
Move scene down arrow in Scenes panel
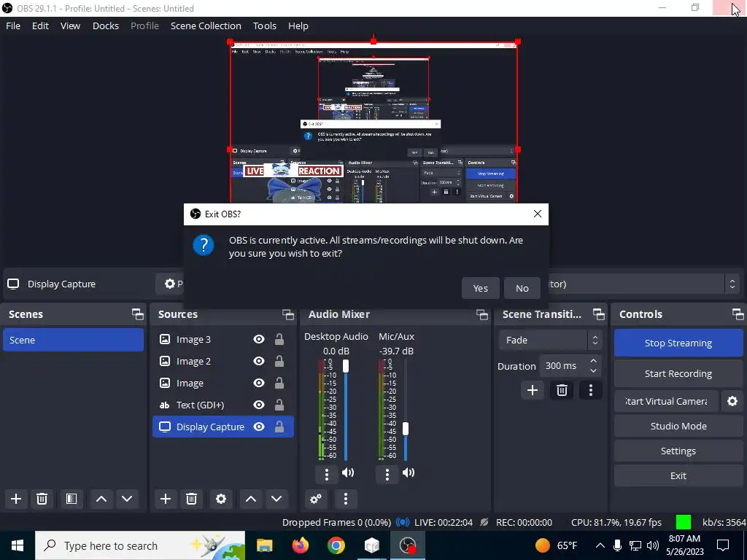(127, 499)
